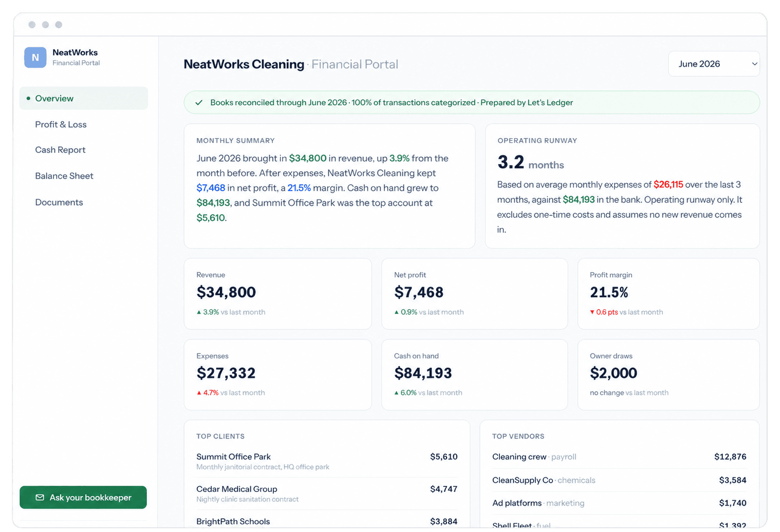Select the Expenses $27,332 card
Image resolution: width=780 pixels, height=532 pixels.
(x=278, y=374)
